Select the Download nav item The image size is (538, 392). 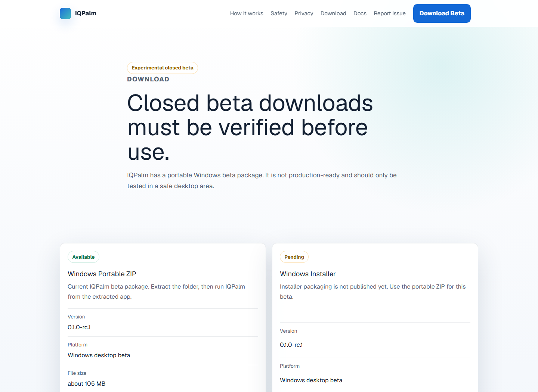click(x=333, y=13)
